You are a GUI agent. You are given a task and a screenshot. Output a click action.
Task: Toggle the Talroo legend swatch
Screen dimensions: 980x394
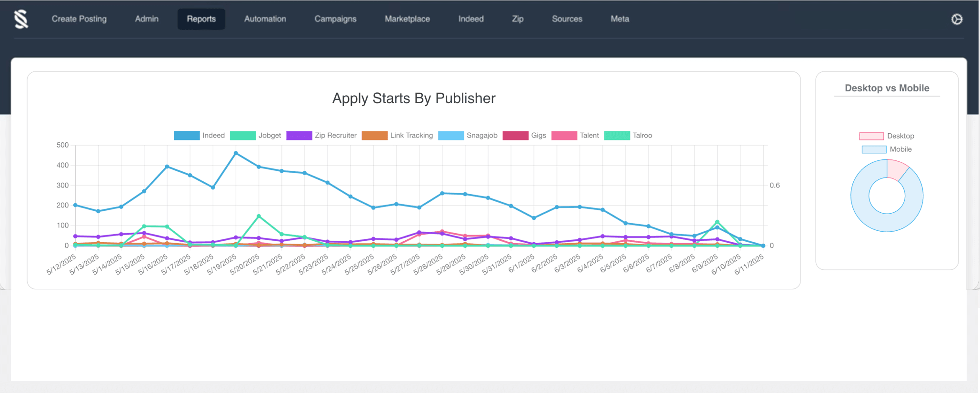617,136
